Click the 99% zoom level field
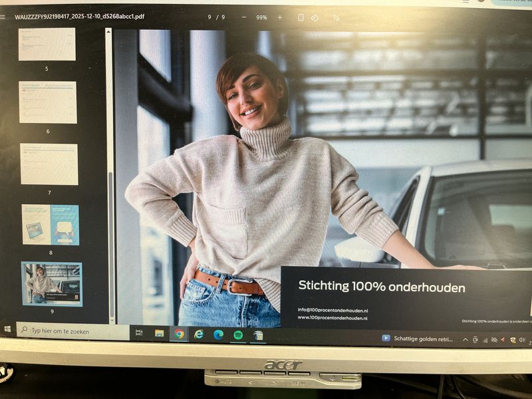Screen dimensions: 532x399 tap(261, 17)
